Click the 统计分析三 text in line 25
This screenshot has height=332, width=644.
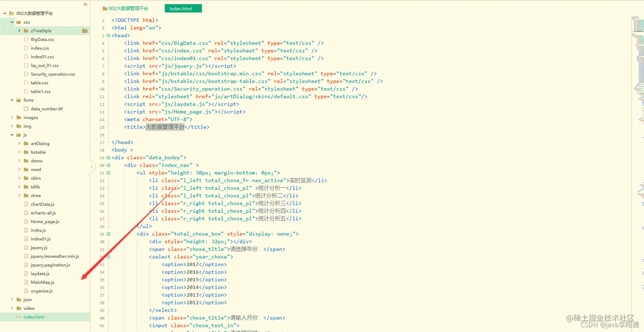point(270,203)
